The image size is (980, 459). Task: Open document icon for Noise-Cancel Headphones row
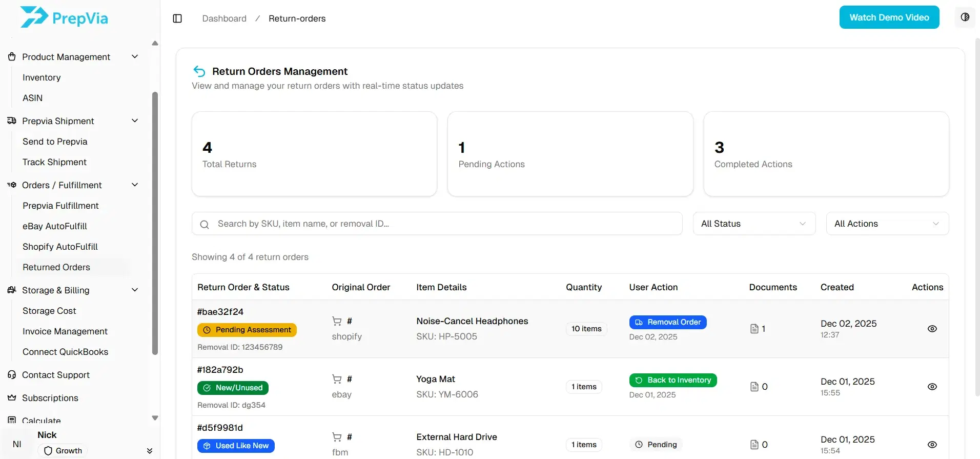click(x=754, y=329)
